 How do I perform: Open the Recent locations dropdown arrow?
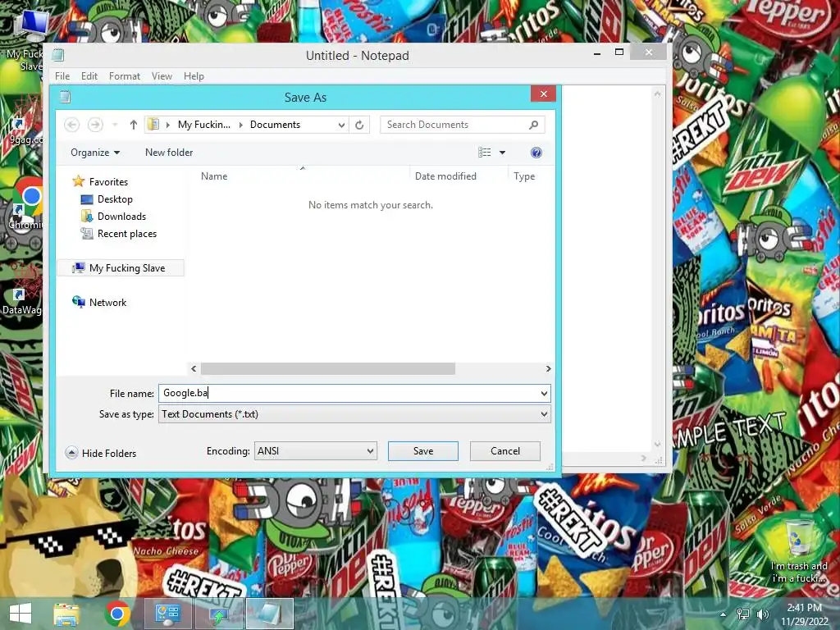115,125
